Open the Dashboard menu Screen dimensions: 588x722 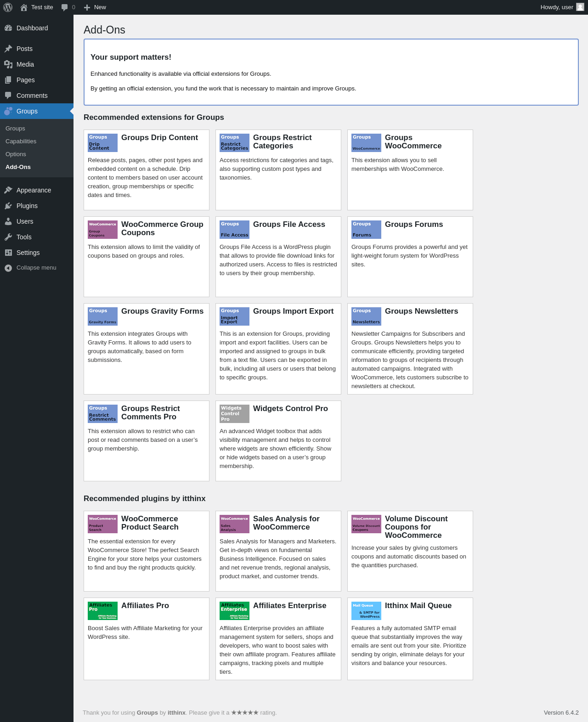(x=37, y=28)
